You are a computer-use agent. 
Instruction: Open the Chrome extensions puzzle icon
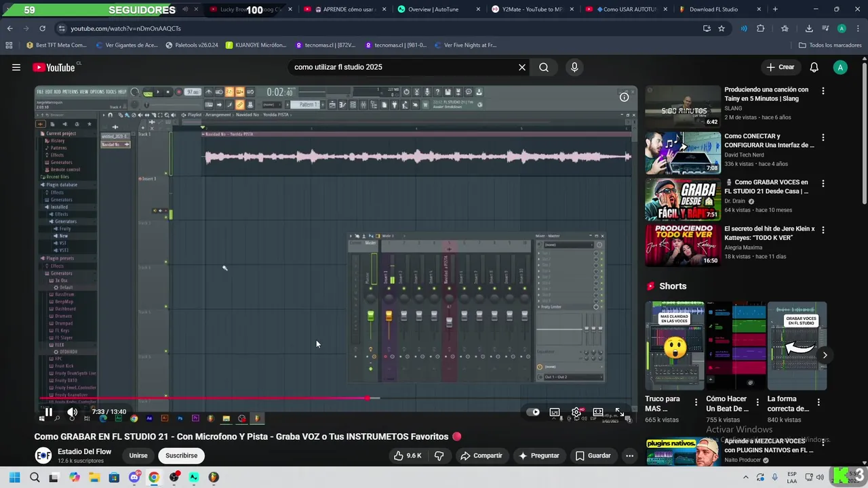coord(760,28)
